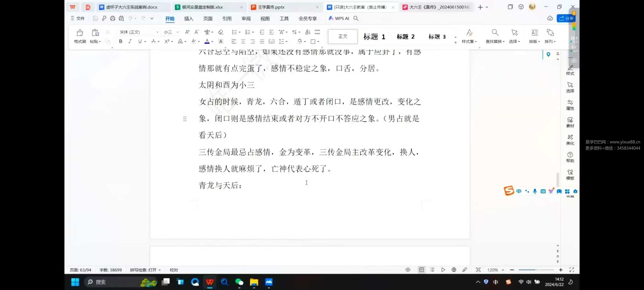Toggle bold formatting
The height and width of the screenshot is (290, 644).
point(121,41)
